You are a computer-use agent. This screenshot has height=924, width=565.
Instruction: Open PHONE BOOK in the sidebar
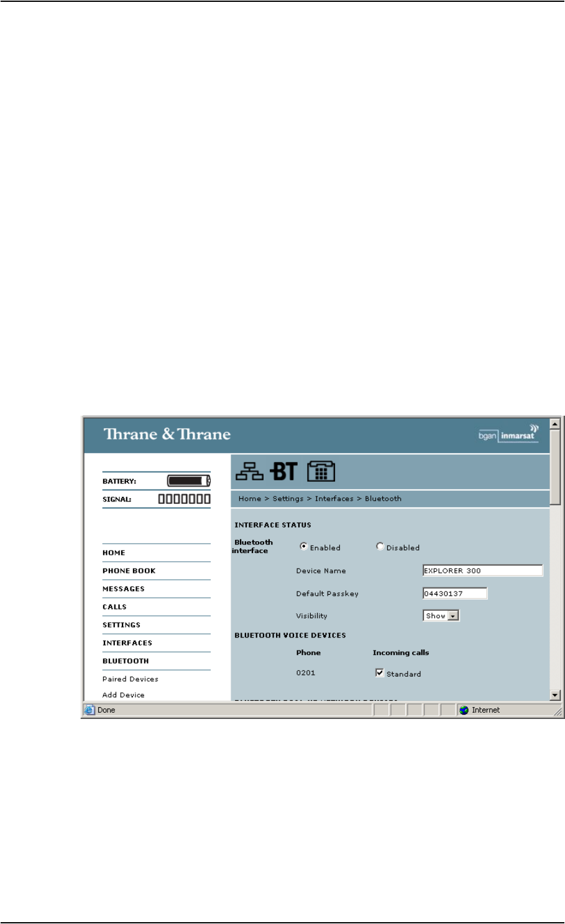(x=129, y=571)
